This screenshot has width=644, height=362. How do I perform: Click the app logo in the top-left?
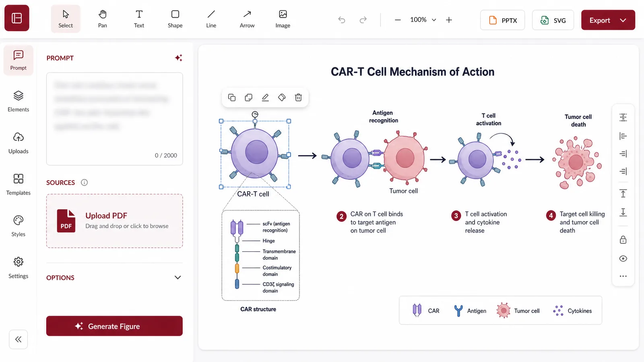(x=17, y=18)
